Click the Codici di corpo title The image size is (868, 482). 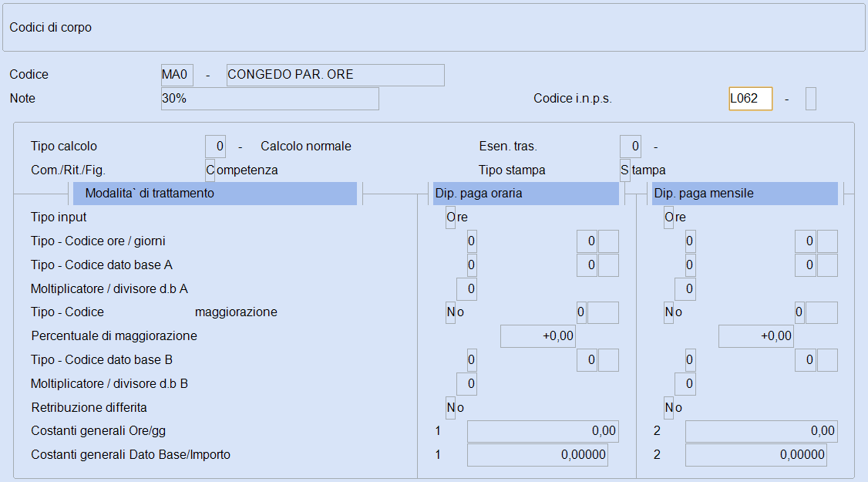pyautogui.click(x=50, y=27)
